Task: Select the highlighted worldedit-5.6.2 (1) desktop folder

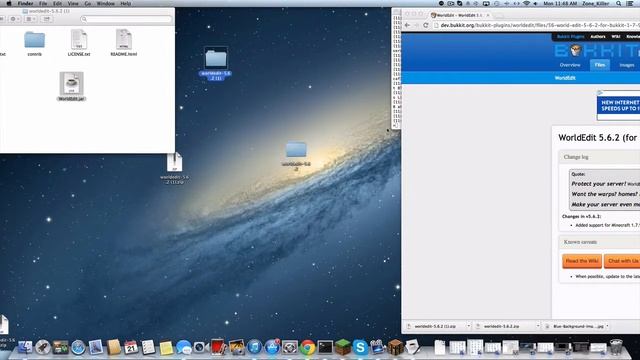Action: pyautogui.click(x=216, y=63)
